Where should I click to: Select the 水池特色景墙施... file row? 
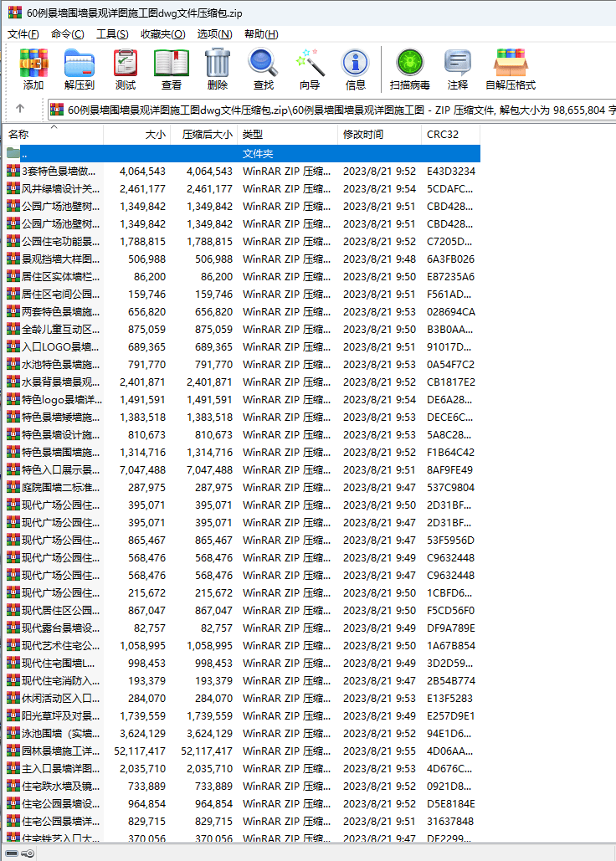click(x=243, y=364)
